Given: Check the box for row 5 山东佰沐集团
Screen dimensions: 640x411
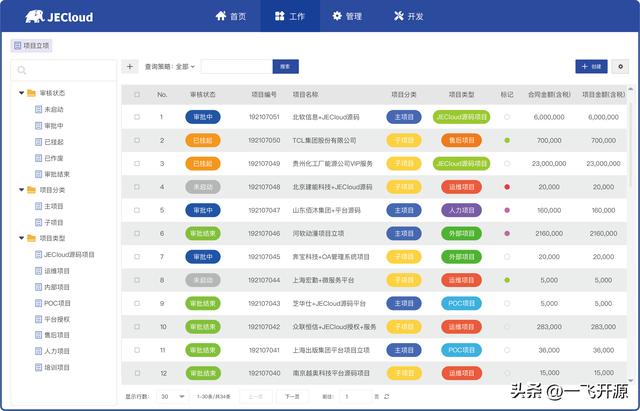Looking at the screenshot, I should click(137, 210).
